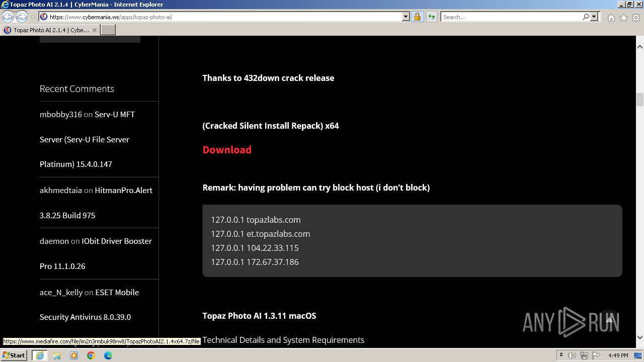644x362 pixels.
Task: Open Favorites star icon
Action: pos(623,18)
